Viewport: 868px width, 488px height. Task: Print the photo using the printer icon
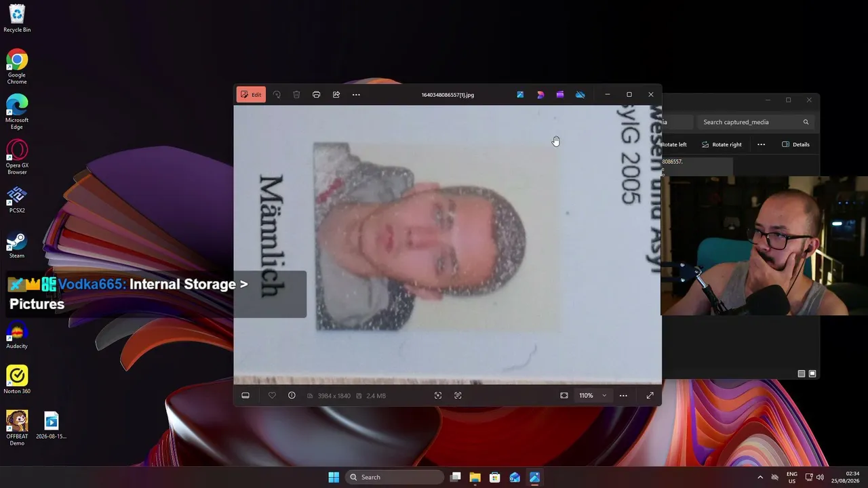click(316, 95)
